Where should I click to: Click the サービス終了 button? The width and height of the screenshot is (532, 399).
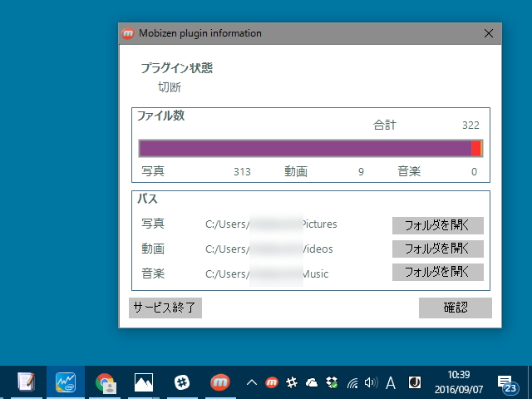(165, 308)
